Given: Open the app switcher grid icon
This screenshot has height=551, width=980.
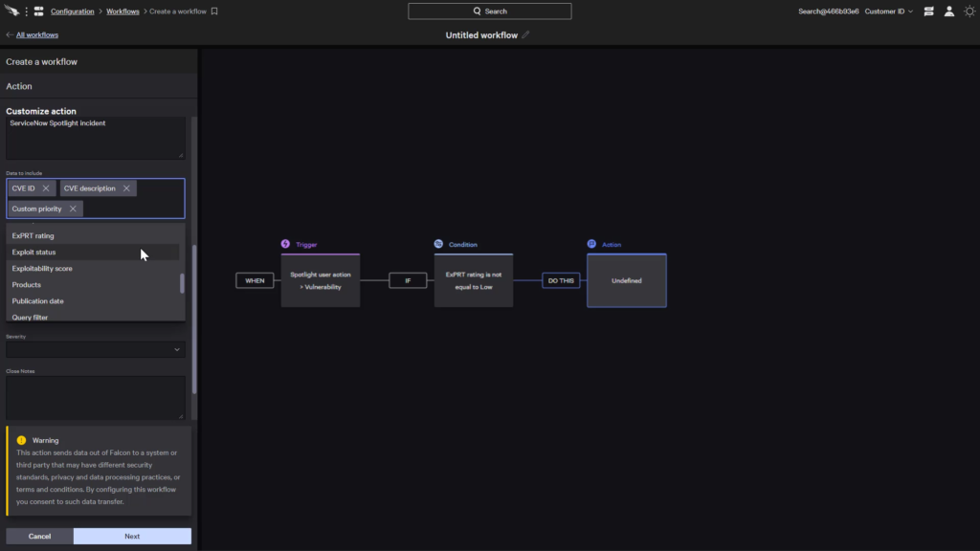Looking at the screenshot, I should (38, 11).
